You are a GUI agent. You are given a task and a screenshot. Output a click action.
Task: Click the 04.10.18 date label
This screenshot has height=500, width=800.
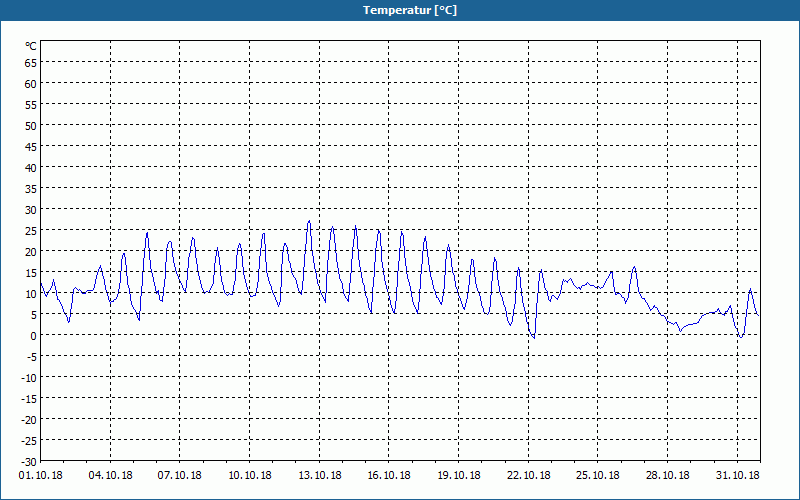click(x=110, y=475)
